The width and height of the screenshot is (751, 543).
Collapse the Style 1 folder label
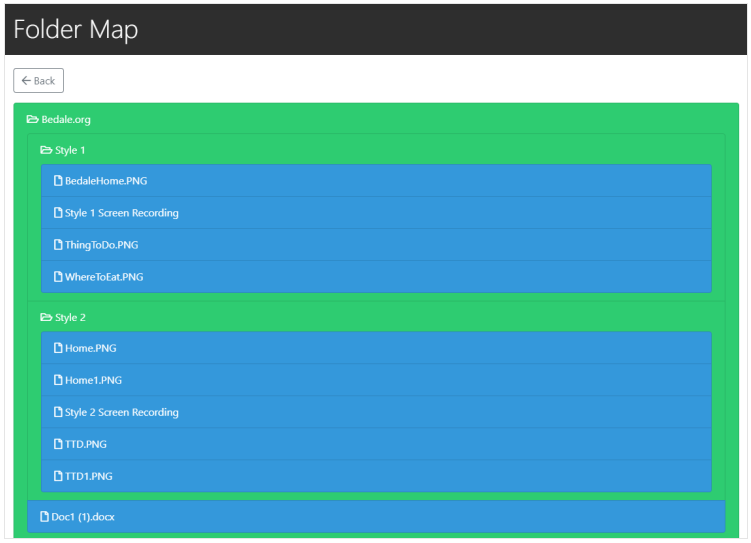(70, 150)
